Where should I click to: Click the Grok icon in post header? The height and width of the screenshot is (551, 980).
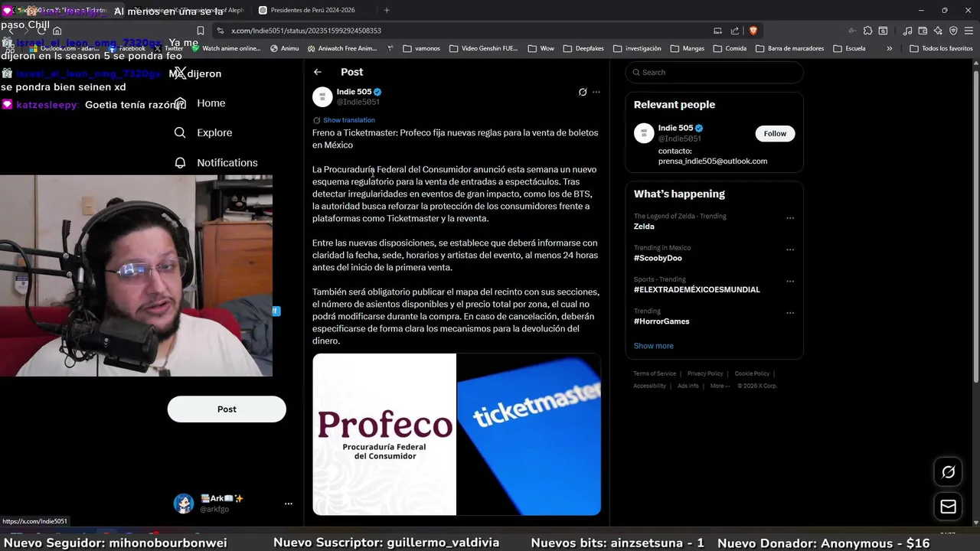click(583, 92)
